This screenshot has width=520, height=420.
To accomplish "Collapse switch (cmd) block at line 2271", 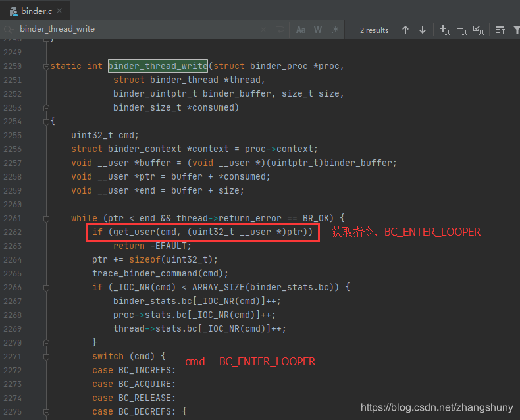I will pos(47,357).
